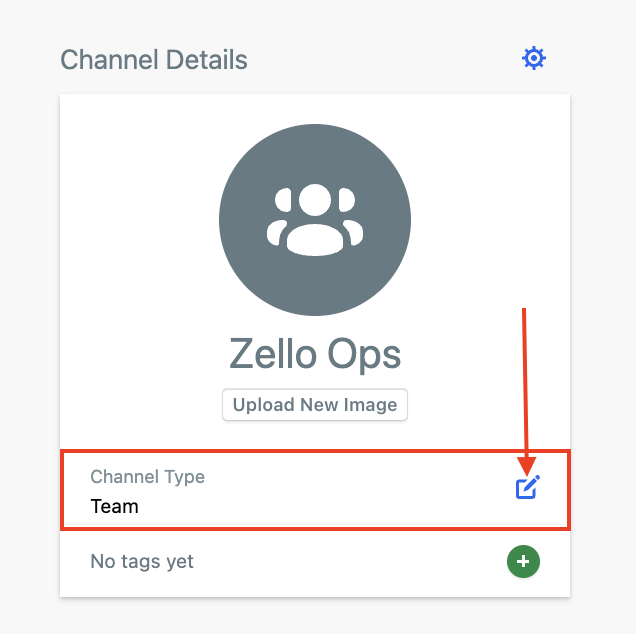Click the Zello Ops channel name
636x634 pixels.
[315, 355]
